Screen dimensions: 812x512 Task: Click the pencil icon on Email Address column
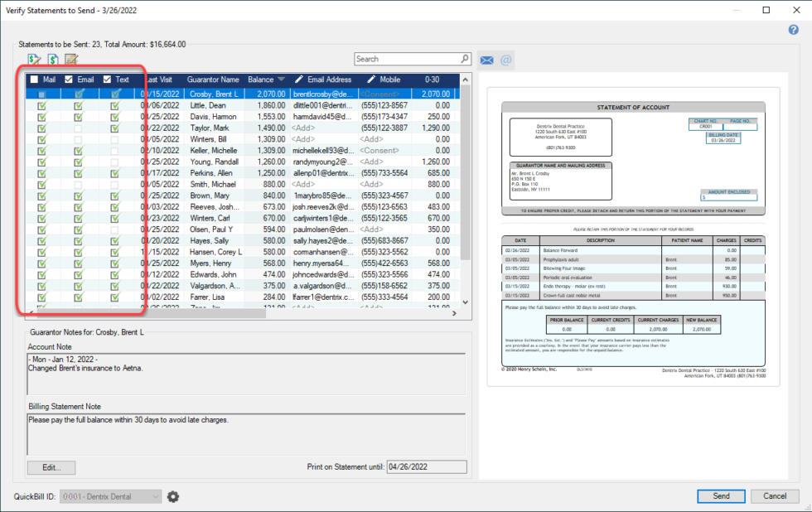pyautogui.click(x=298, y=80)
